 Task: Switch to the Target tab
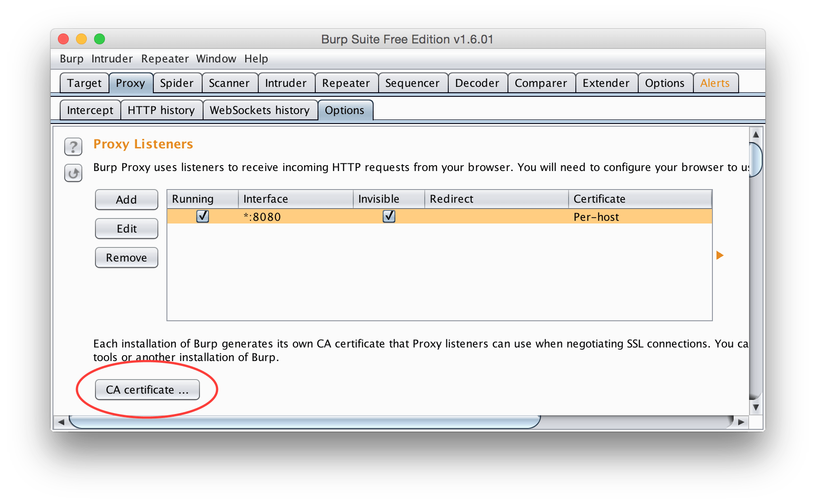(84, 83)
